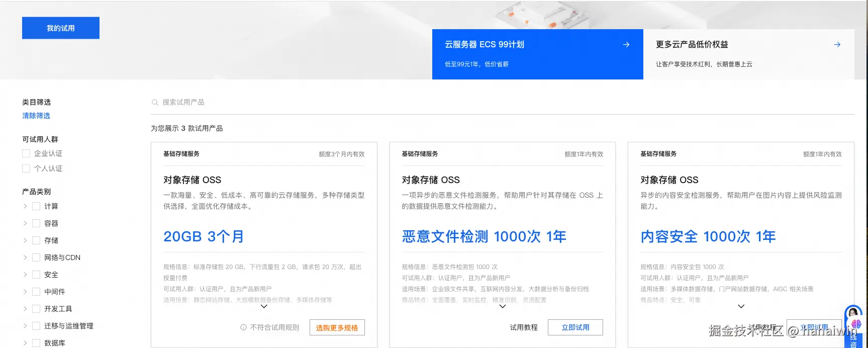Check the 存储 category box
The image size is (868, 348).
pos(36,240)
